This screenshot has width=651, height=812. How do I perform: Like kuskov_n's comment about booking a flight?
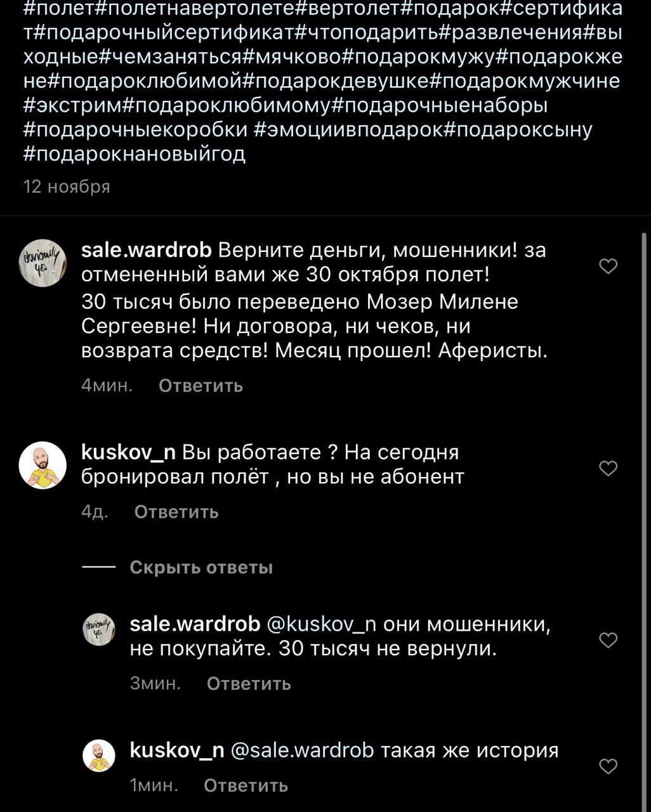click(608, 469)
